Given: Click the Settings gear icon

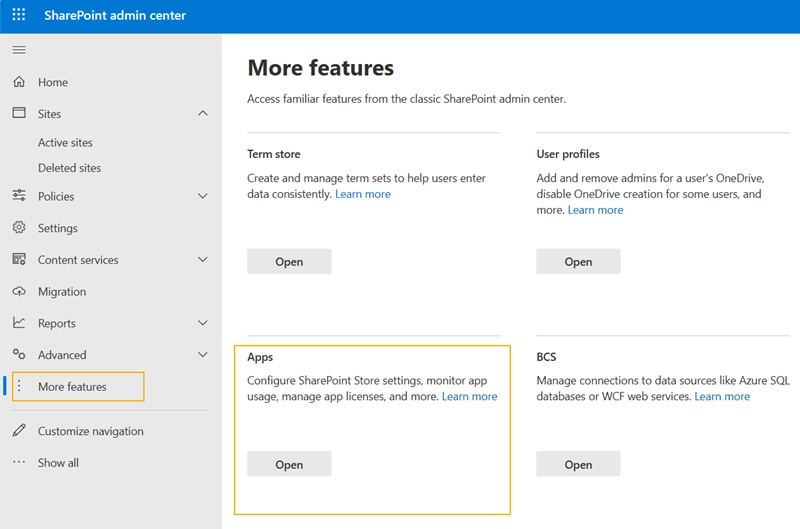Looking at the screenshot, I should pos(19,227).
